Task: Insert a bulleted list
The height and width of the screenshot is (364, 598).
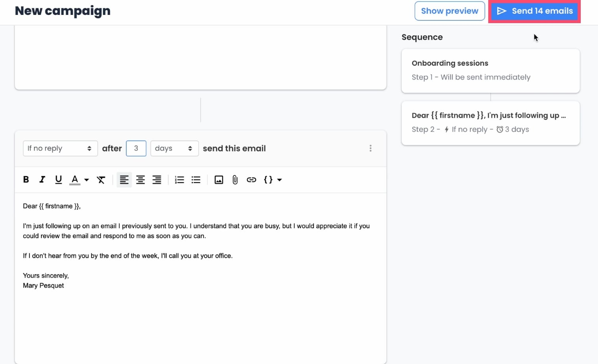Action: pyautogui.click(x=196, y=180)
